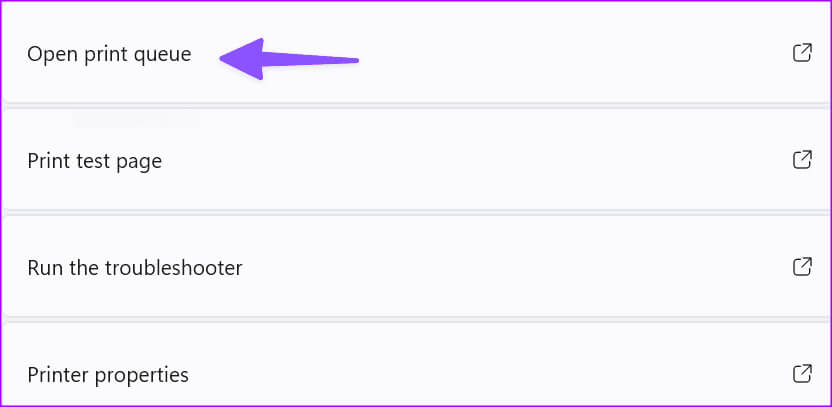Click the external-link icon beside Print test page

tap(802, 160)
